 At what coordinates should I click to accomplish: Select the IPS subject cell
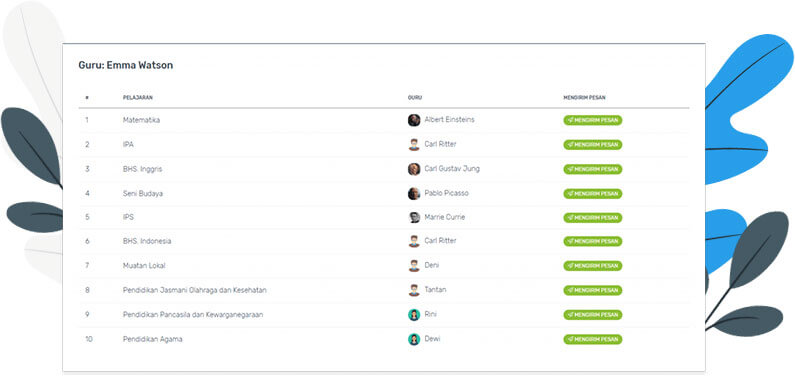pyautogui.click(x=128, y=217)
